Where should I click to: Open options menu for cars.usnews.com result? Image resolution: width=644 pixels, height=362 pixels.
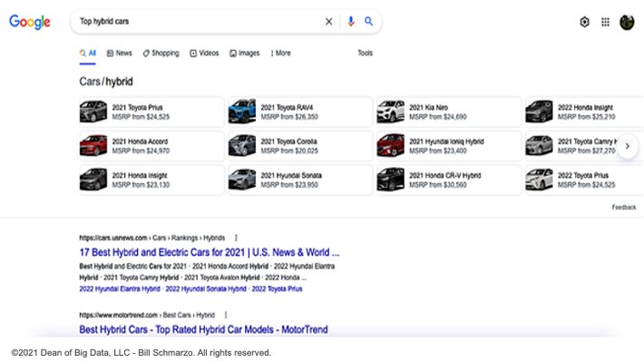(236, 238)
